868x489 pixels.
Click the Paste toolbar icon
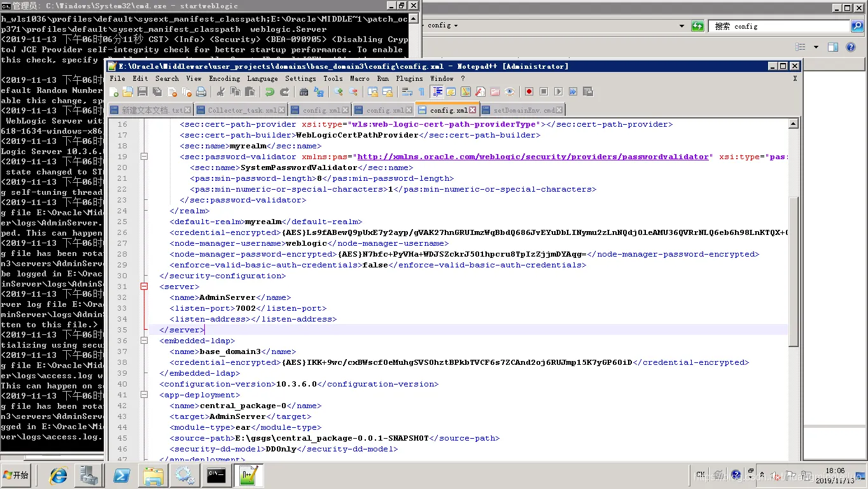pos(250,92)
